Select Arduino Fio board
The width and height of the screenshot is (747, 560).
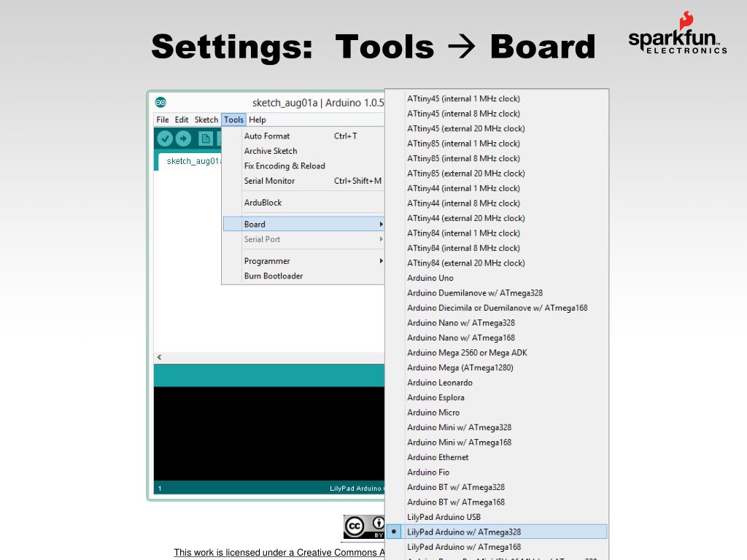click(497, 472)
